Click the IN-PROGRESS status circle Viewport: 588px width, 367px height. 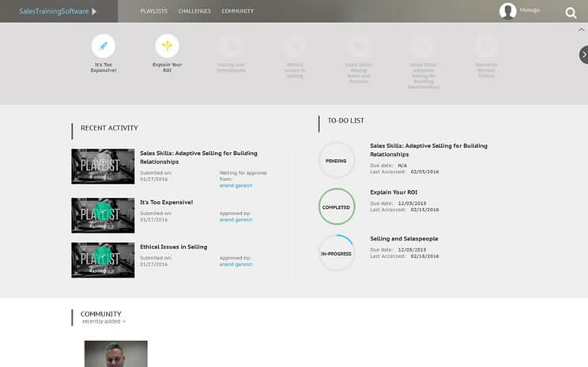[x=337, y=253]
